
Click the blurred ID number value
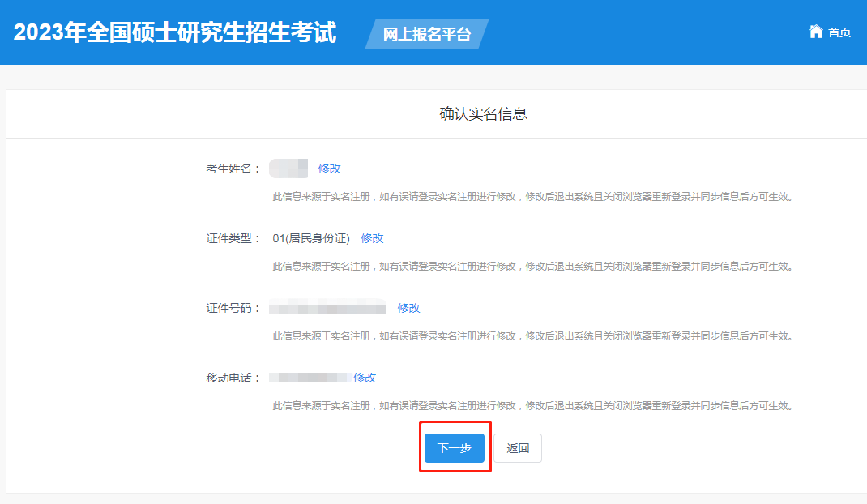(x=327, y=308)
